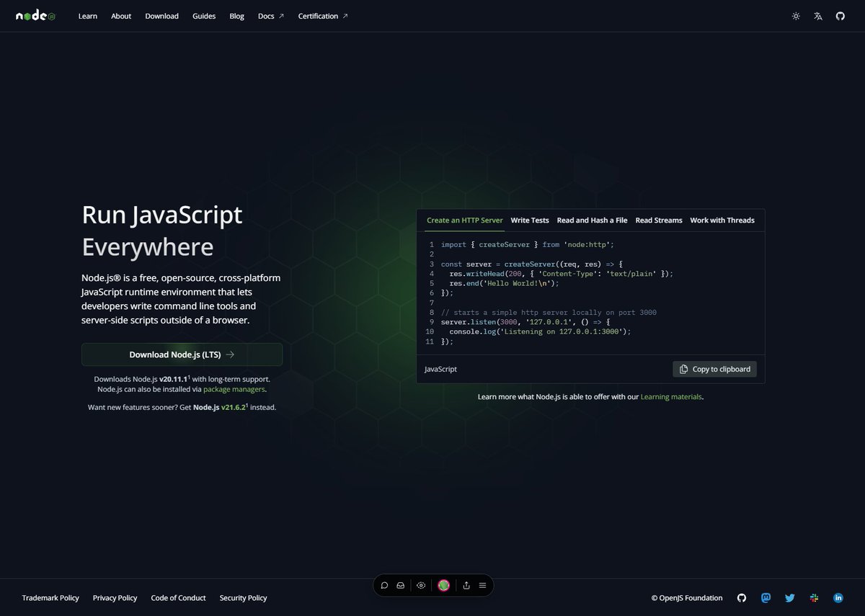Click the Node.js logo in header
The image size is (865, 616).
(35, 16)
